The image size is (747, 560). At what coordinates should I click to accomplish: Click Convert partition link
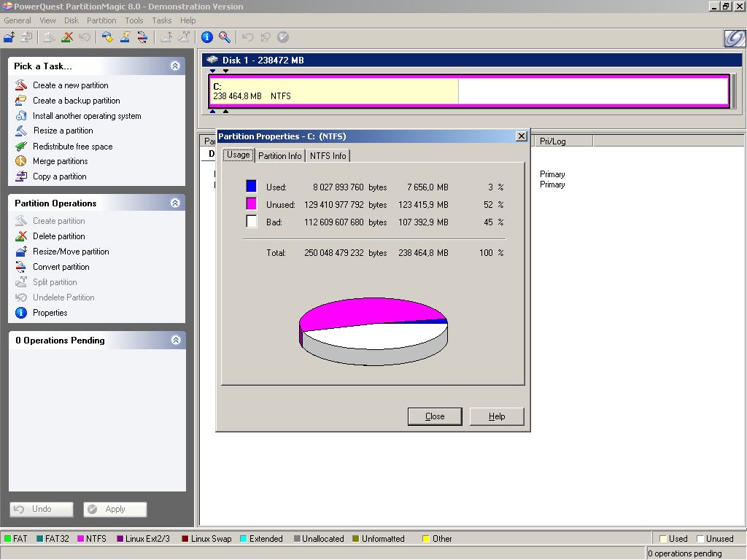point(61,267)
